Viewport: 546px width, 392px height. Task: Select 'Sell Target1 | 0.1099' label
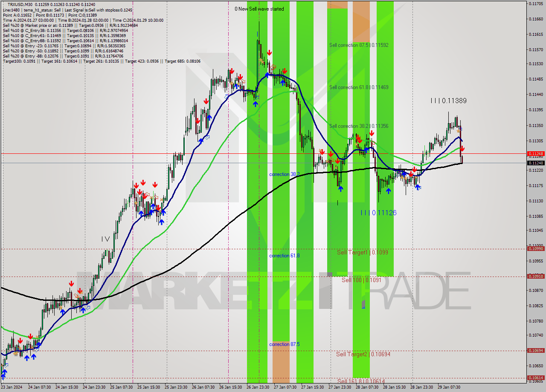pyautogui.click(x=363, y=252)
